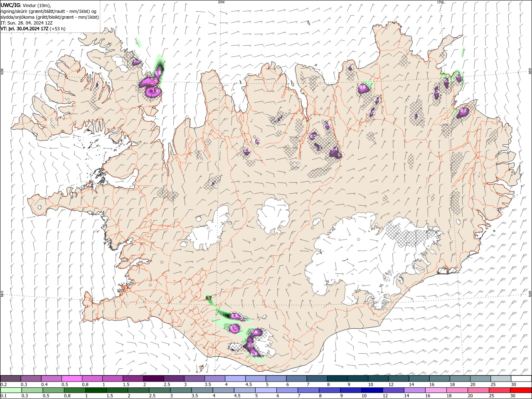532x399 pixels.
Task: Click the rain legend swatch between 7 and 8
Action: [308, 390]
